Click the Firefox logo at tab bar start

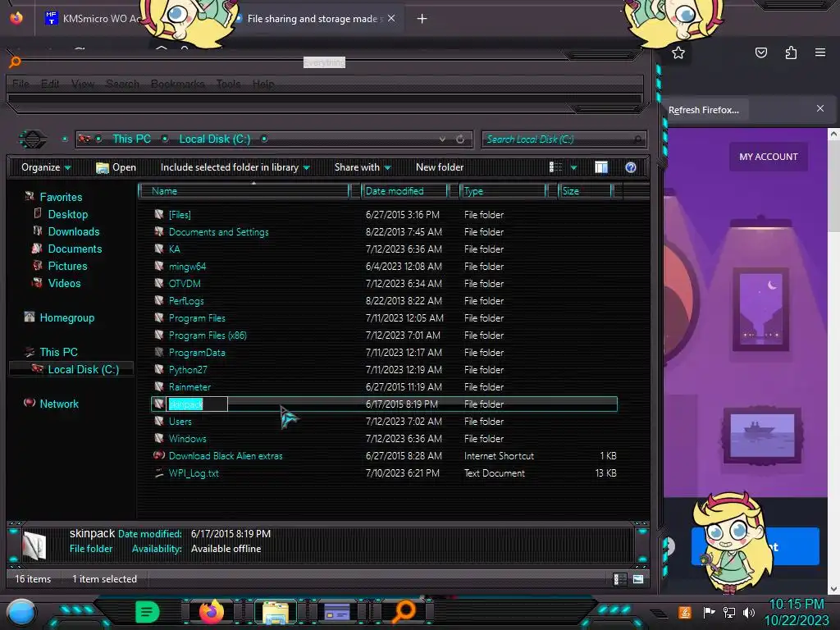[16, 18]
